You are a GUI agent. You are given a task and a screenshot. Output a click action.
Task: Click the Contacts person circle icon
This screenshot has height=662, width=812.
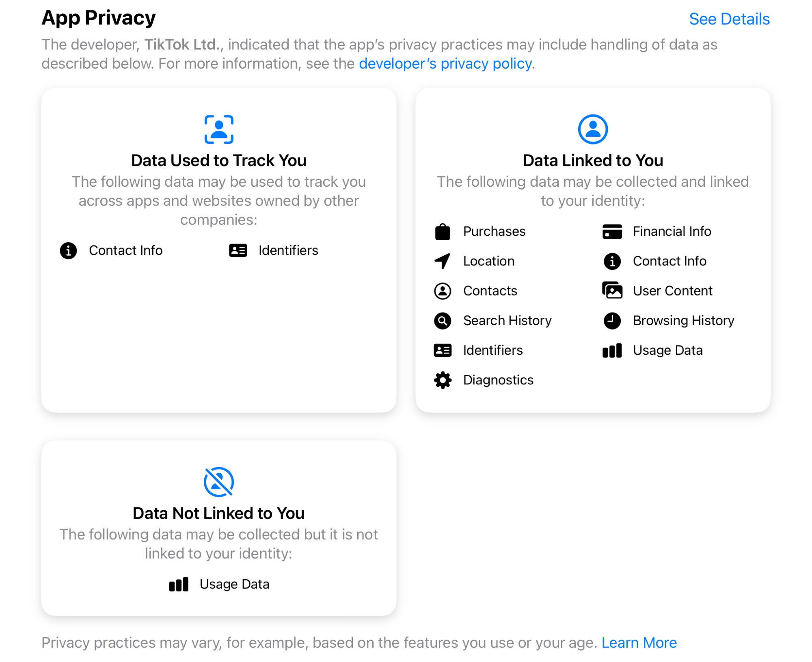[442, 291]
